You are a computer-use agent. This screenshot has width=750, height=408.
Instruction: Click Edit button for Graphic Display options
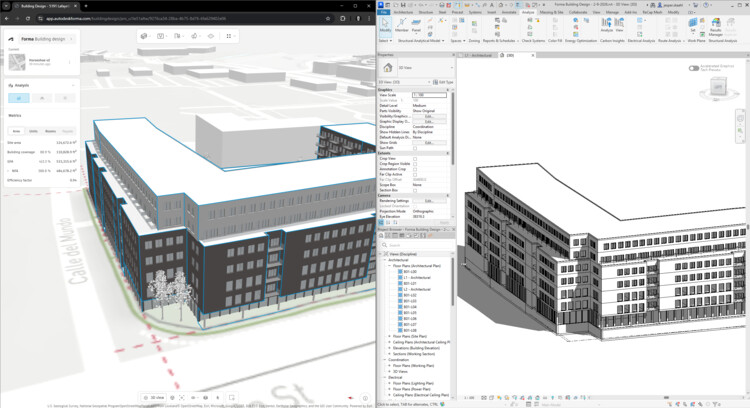[429, 121]
